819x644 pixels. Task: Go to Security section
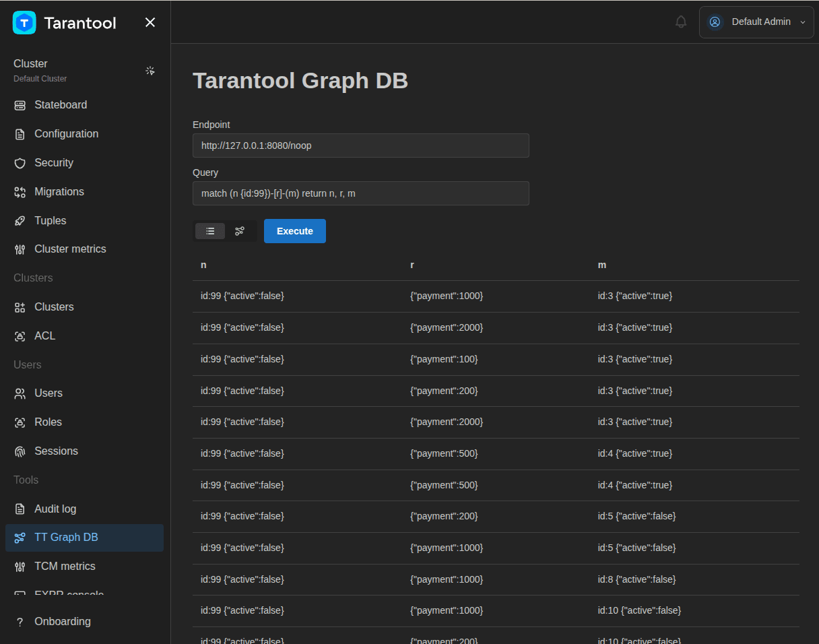point(84,163)
